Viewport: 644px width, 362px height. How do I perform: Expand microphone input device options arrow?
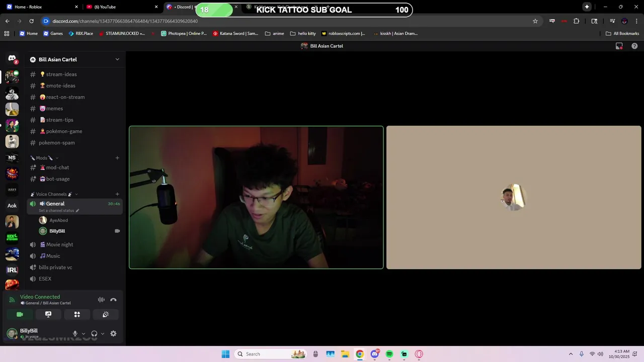coord(84,333)
